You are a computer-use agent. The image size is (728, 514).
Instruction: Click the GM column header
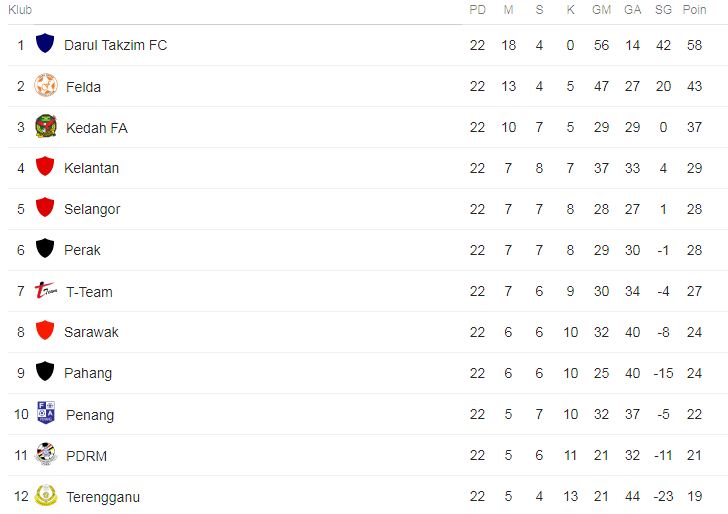coord(601,10)
